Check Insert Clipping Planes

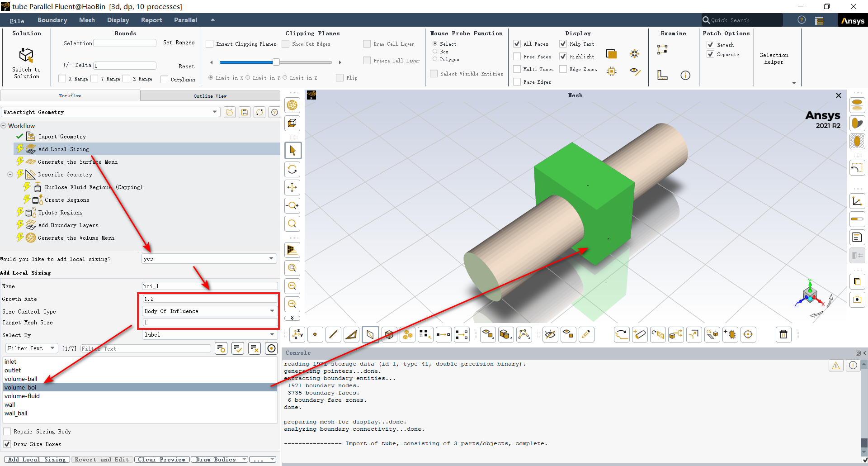coord(210,44)
